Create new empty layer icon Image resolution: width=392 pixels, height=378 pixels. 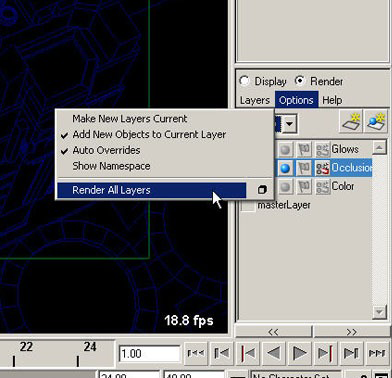(x=351, y=122)
